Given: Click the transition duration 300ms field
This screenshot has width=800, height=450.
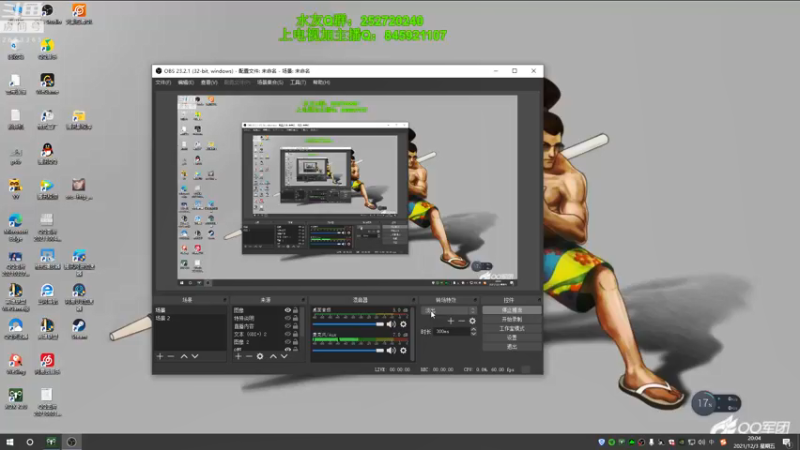Looking at the screenshot, I should coord(452,332).
